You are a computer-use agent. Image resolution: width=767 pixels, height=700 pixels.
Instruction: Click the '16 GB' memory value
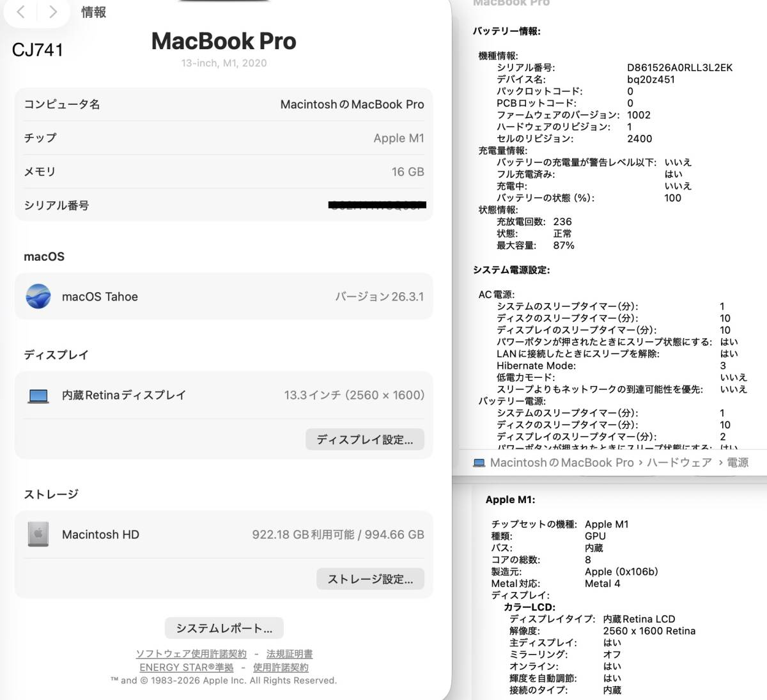tap(408, 171)
